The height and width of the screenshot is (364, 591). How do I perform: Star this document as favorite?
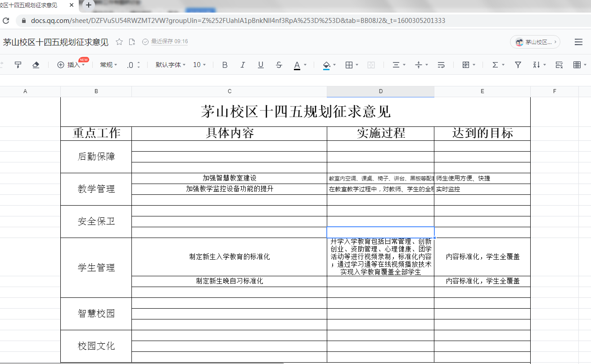119,42
